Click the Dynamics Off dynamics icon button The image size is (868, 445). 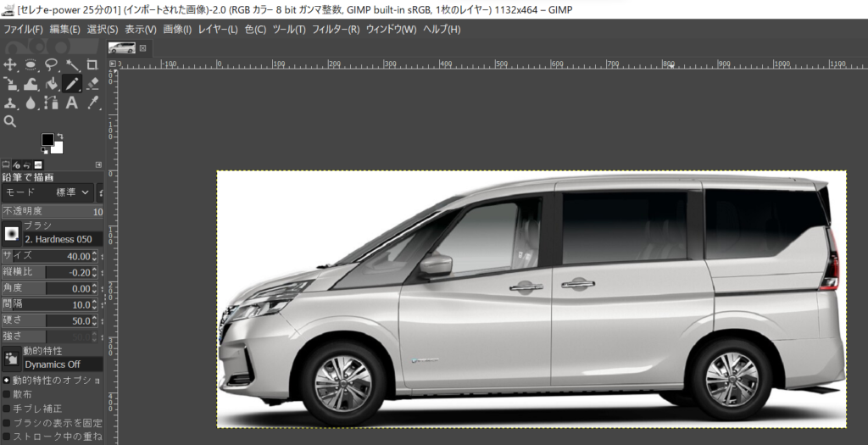[x=11, y=357]
